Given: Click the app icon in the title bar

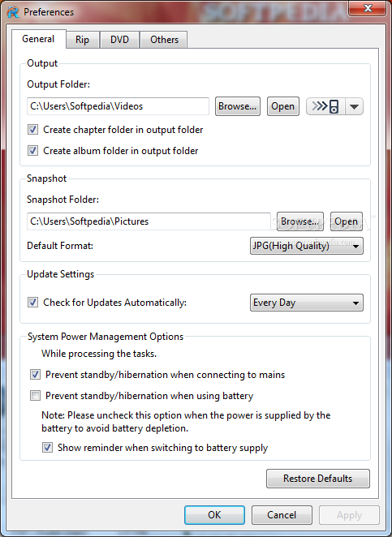Looking at the screenshot, I should click(x=13, y=12).
